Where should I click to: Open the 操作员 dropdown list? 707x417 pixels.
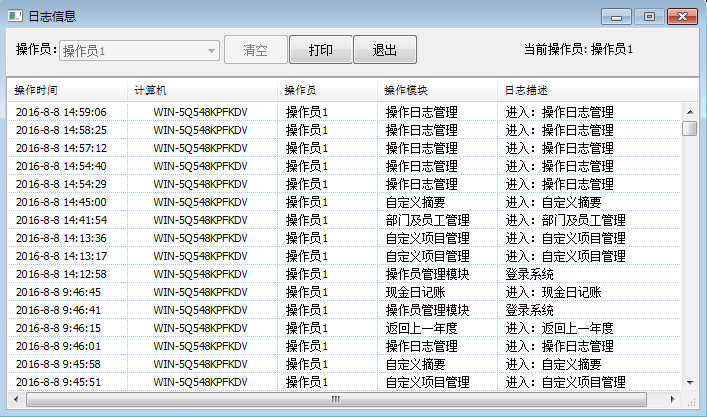point(211,50)
